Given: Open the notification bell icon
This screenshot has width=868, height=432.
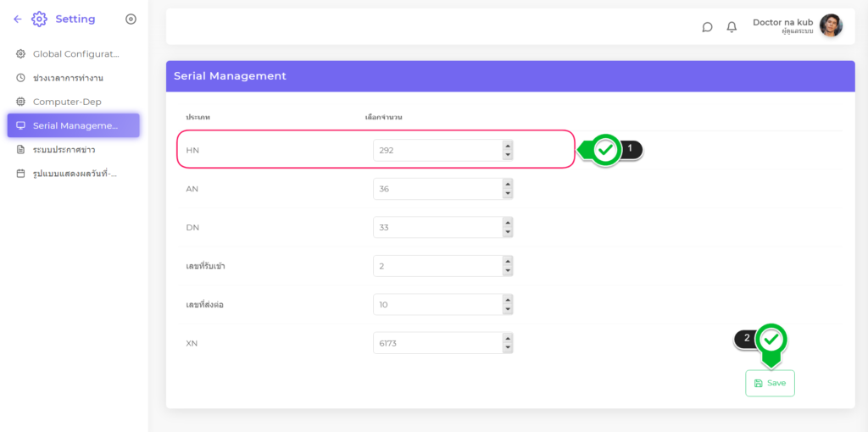Looking at the screenshot, I should coord(732,27).
